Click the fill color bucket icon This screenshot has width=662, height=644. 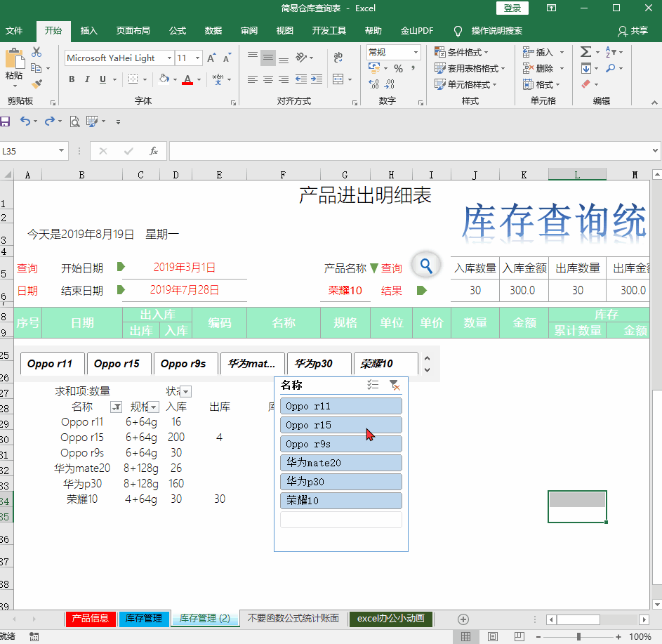(x=164, y=79)
